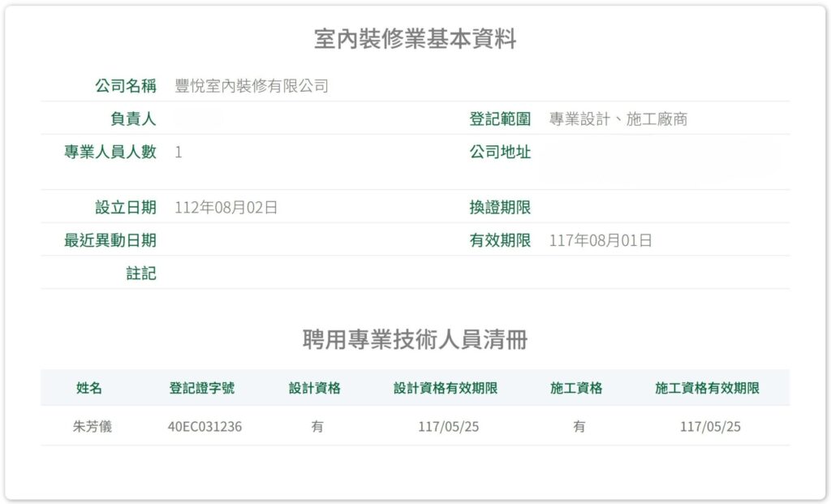Click the 公司地址 label
This screenshot has height=504, width=831.
(x=500, y=152)
